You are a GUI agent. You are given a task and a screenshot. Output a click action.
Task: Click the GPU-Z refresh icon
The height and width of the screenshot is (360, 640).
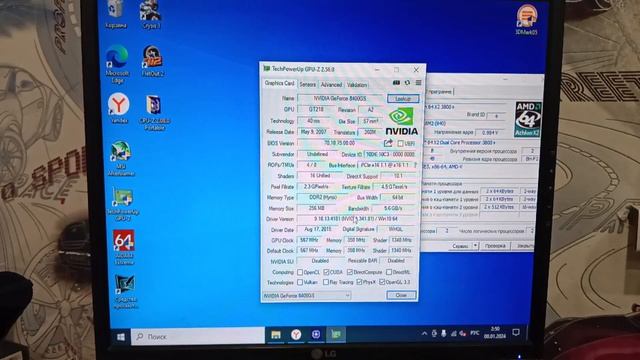pyautogui.click(x=407, y=83)
